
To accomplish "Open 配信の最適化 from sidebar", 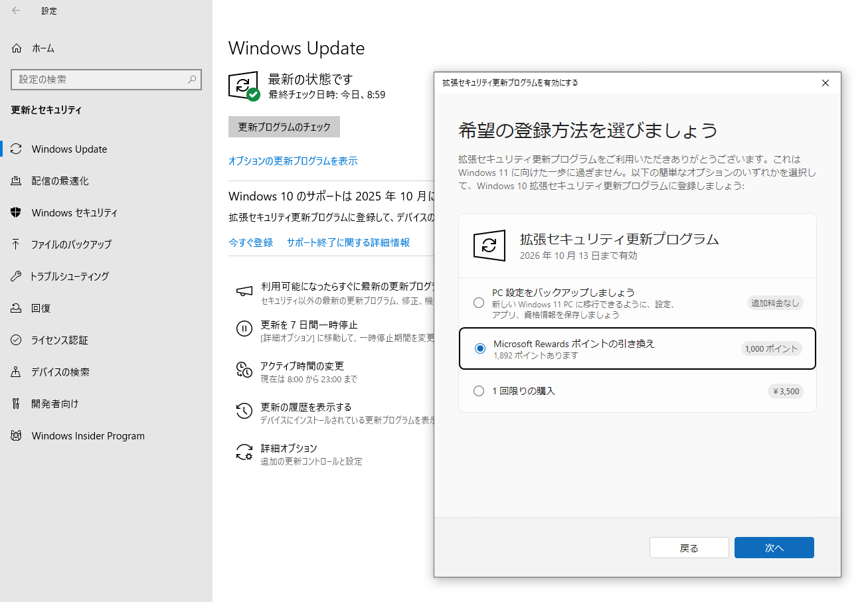I will [60, 181].
